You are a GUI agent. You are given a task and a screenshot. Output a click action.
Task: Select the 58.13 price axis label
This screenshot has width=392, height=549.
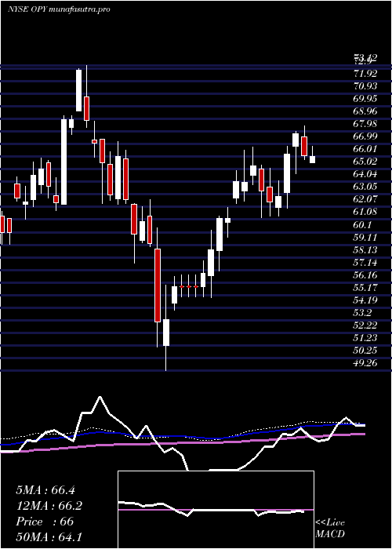coord(365,250)
